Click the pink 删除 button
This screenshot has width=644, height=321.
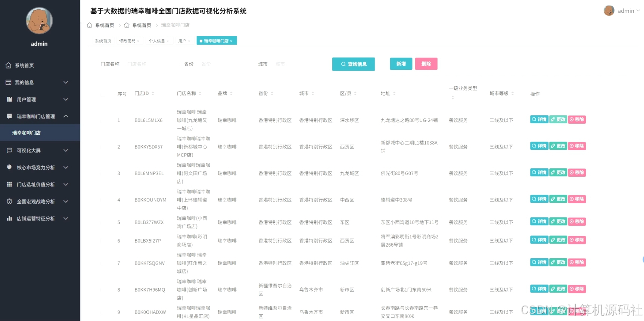(x=426, y=64)
